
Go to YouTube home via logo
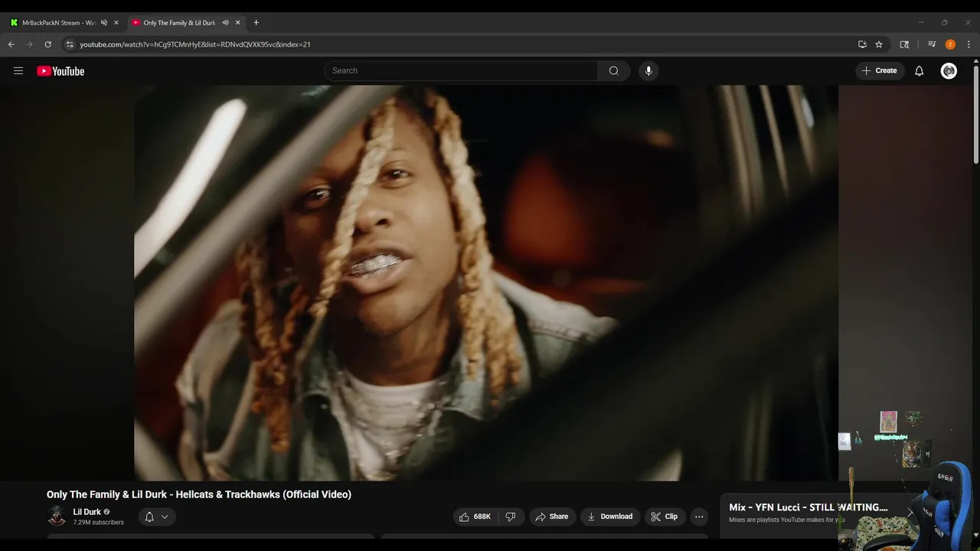[60, 70]
